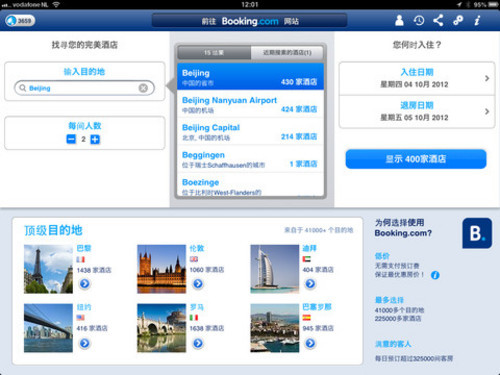
Task: Open the check-in date picker row
Action: (417, 79)
